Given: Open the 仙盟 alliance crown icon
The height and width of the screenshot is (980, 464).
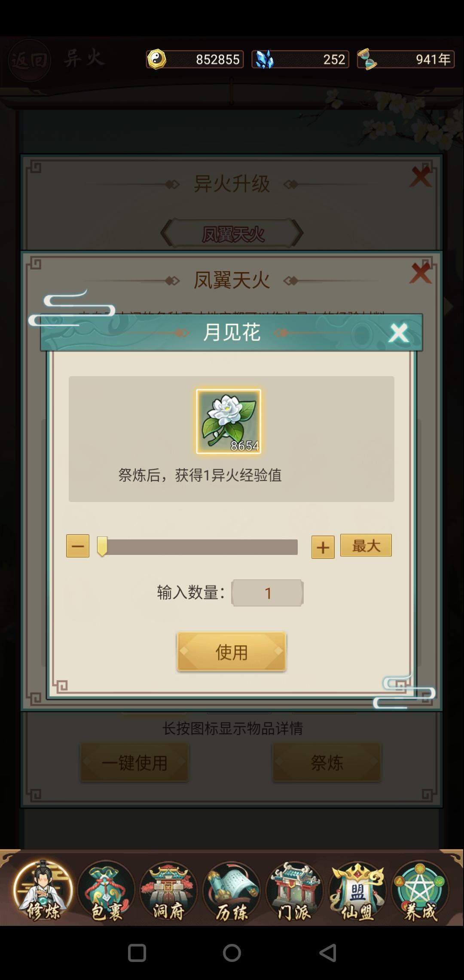Looking at the screenshot, I should pyautogui.click(x=357, y=891).
